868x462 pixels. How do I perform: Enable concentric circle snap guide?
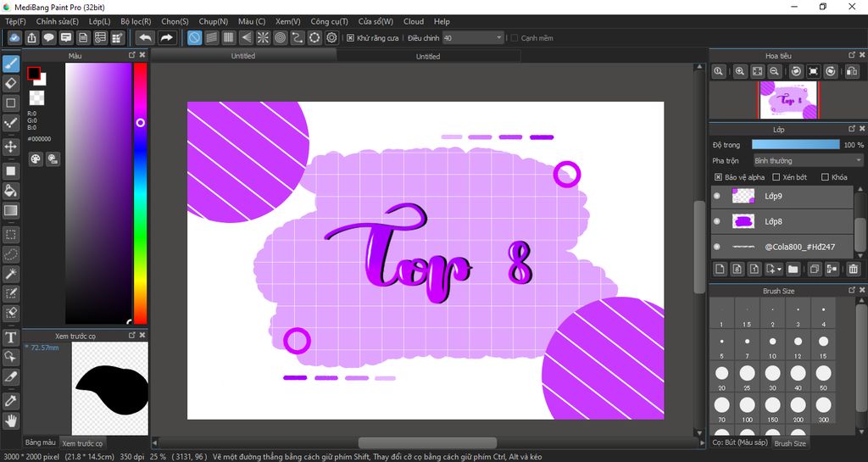tap(280, 37)
